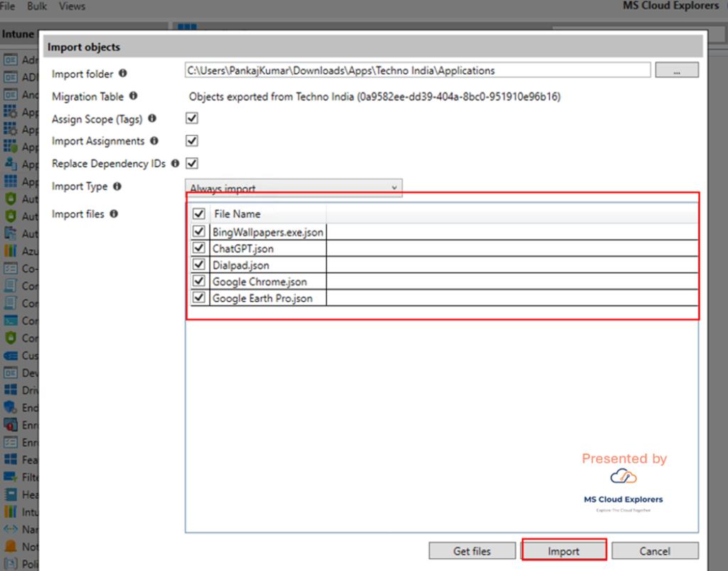Click the 'Azu' books icon in Intune sidebar

point(10,251)
